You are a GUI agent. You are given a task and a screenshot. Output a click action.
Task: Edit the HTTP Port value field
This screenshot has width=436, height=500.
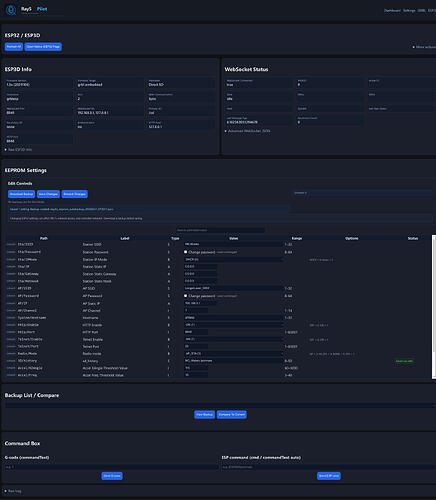(x=196, y=332)
